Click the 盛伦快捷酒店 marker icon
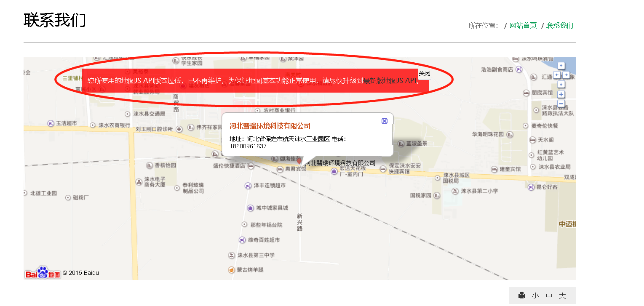Viewport: 644px width, 306px height. 251,166
